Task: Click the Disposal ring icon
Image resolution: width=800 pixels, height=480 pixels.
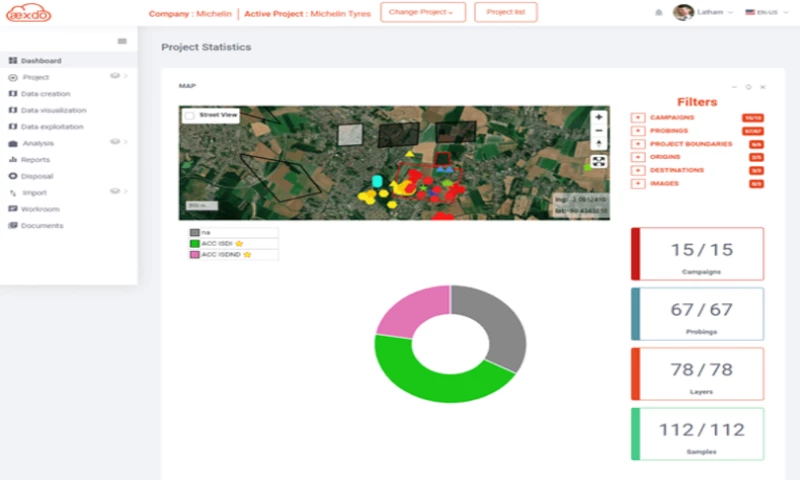Action: pos(13,176)
